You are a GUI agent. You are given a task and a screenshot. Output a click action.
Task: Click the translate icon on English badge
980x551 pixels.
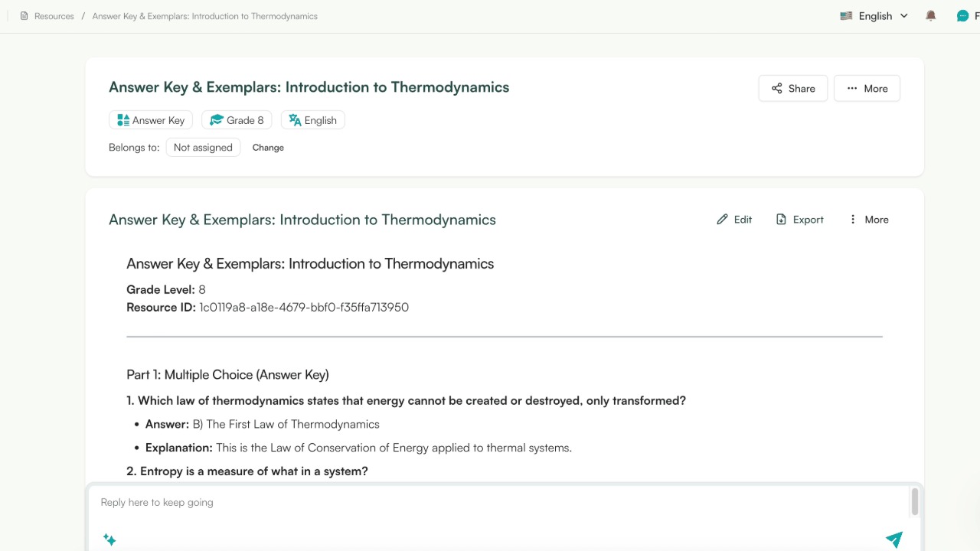coord(295,119)
